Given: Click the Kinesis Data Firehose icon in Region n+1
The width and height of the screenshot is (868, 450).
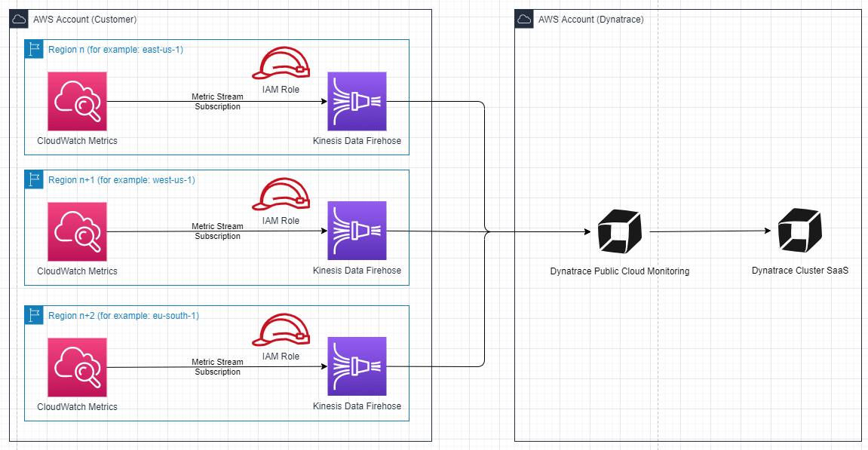Looking at the screenshot, I should (x=357, y=231).
